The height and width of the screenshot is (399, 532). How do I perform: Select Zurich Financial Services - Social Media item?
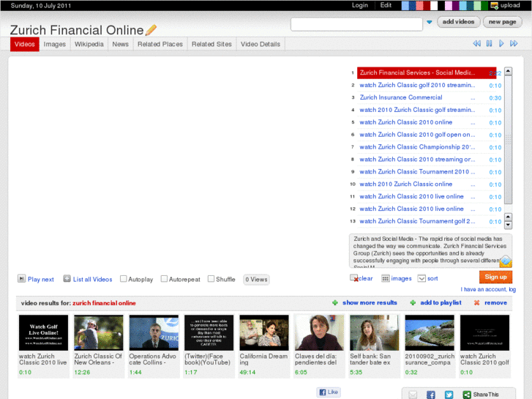pyautogui.click(x=427, y=72)
